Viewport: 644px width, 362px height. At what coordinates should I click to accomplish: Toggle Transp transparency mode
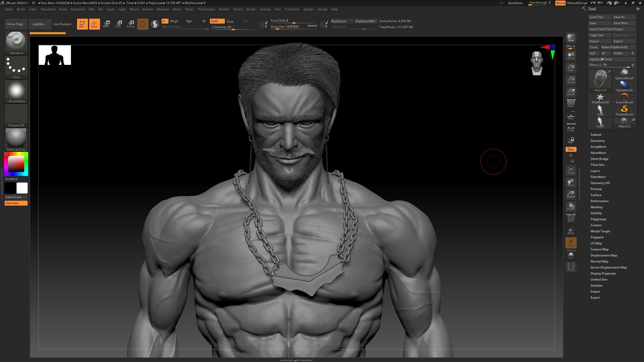tap(571, 231)
